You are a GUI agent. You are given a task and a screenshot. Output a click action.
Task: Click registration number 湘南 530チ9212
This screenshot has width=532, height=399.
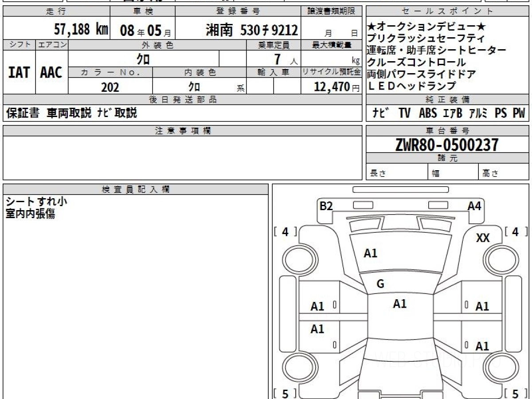252,30
